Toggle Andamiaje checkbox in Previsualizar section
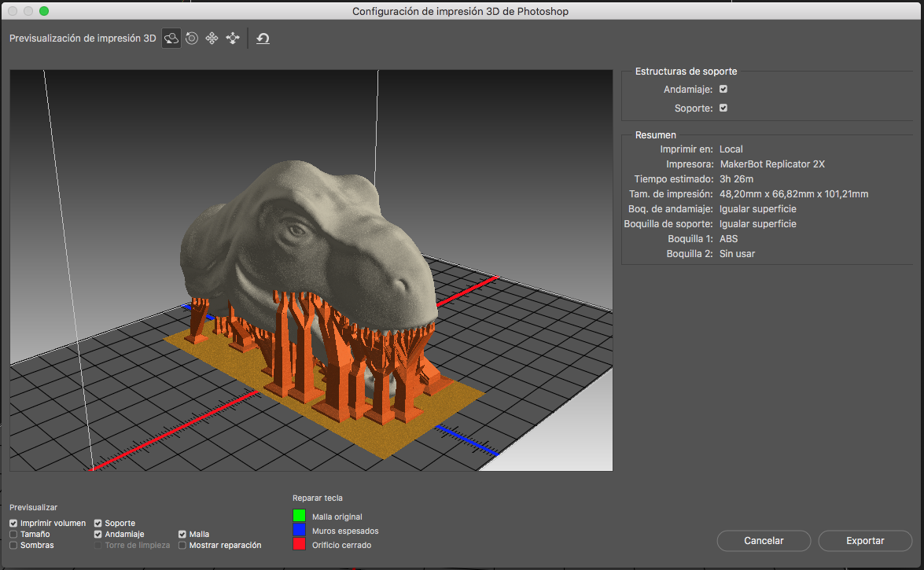The height and width of the screenshot is (570, 924). (98, 534)
